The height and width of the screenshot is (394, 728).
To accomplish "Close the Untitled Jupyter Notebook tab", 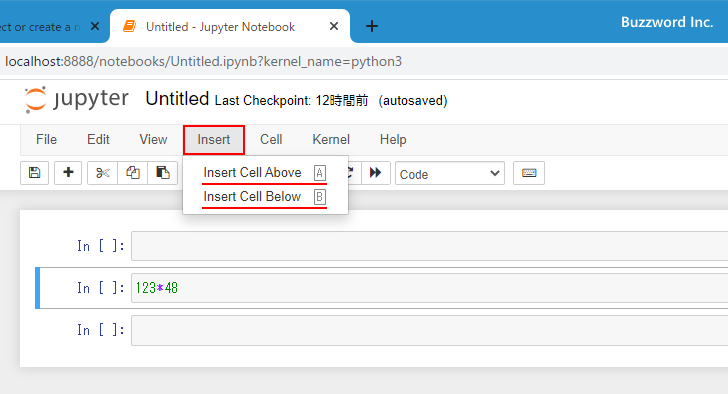I will click(334, 26).
